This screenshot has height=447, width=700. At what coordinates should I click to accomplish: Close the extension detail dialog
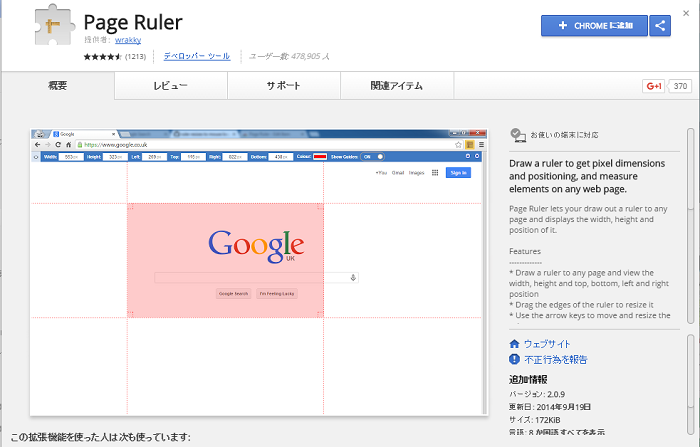tap(686, 13)
